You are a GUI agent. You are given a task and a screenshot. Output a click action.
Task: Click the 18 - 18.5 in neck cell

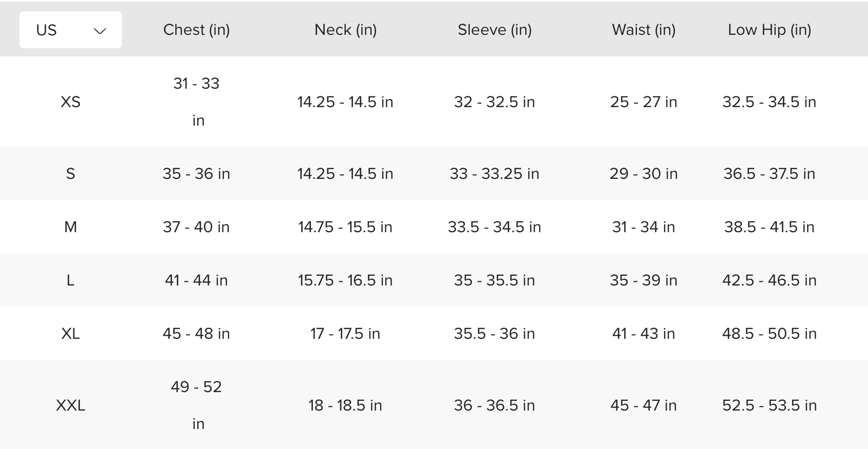(345, 405)
